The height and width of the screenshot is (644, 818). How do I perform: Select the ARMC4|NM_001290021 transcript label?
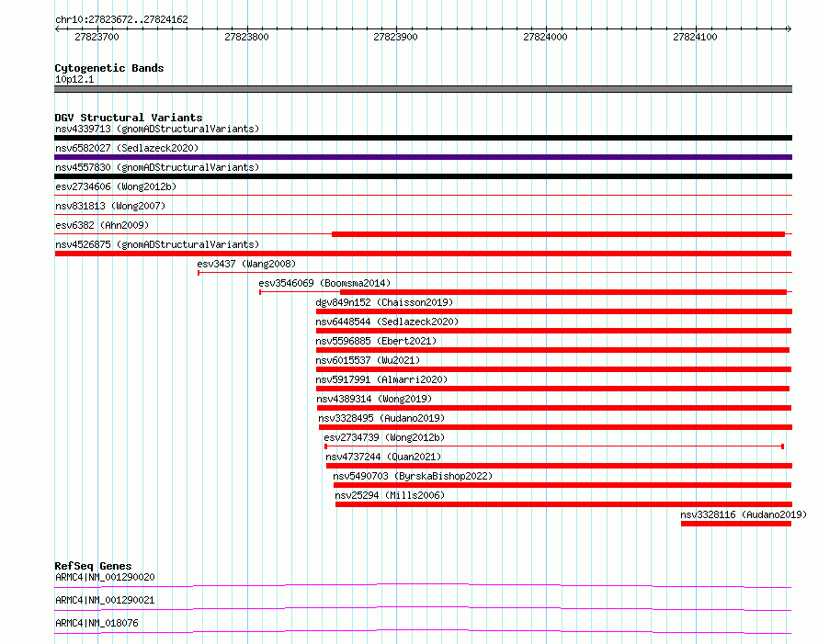[105, 600]
